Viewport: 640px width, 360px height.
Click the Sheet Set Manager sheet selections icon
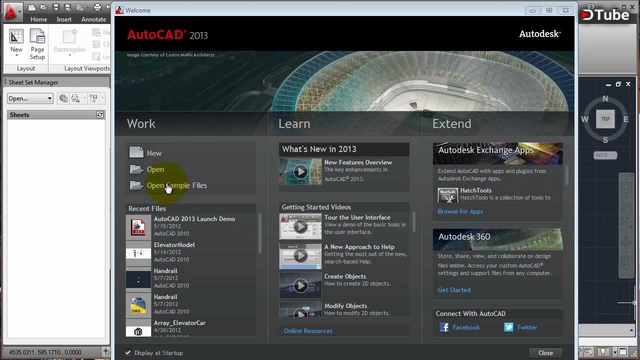coord(93,98)
